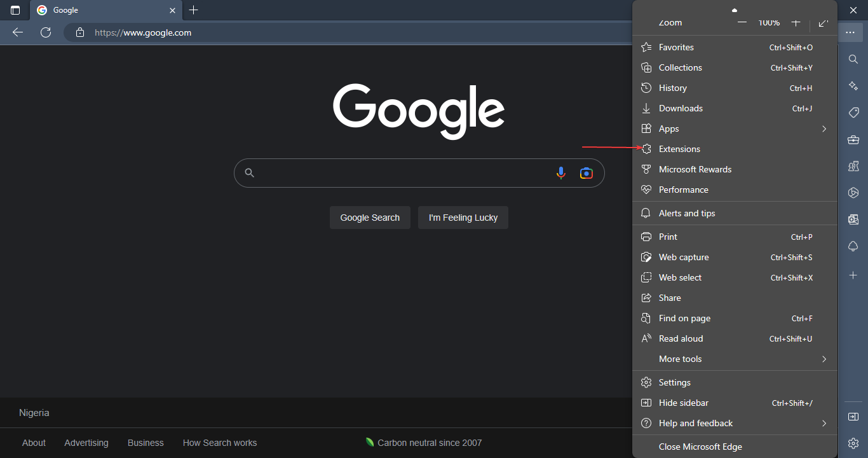The image size is (868, 458).
Task: Open Extensions from the menu
Action: (735, 149)
